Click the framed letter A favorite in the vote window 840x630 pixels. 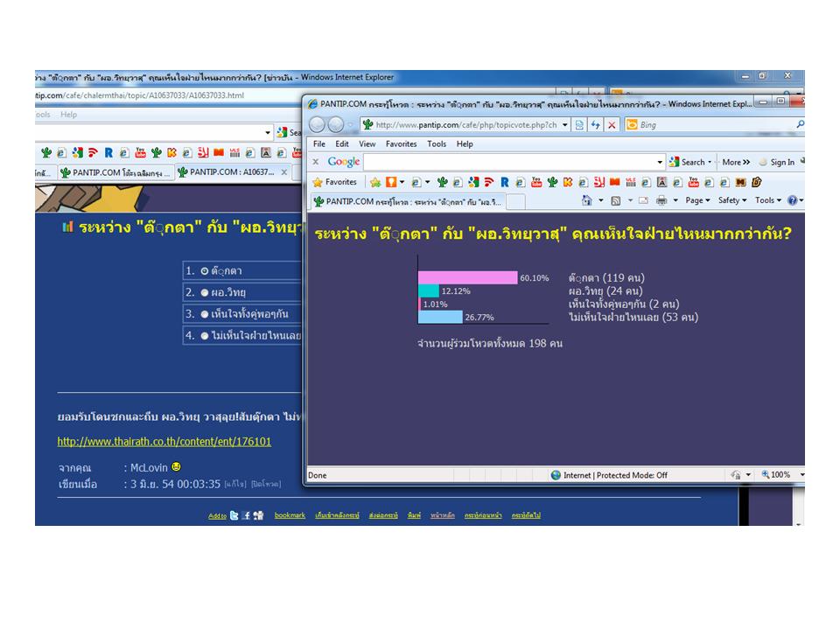click(x=662, y=182)
